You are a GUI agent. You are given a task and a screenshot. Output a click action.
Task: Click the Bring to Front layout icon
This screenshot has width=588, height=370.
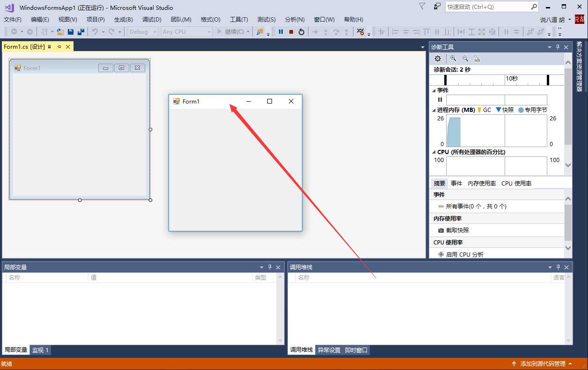coord(530,32)
